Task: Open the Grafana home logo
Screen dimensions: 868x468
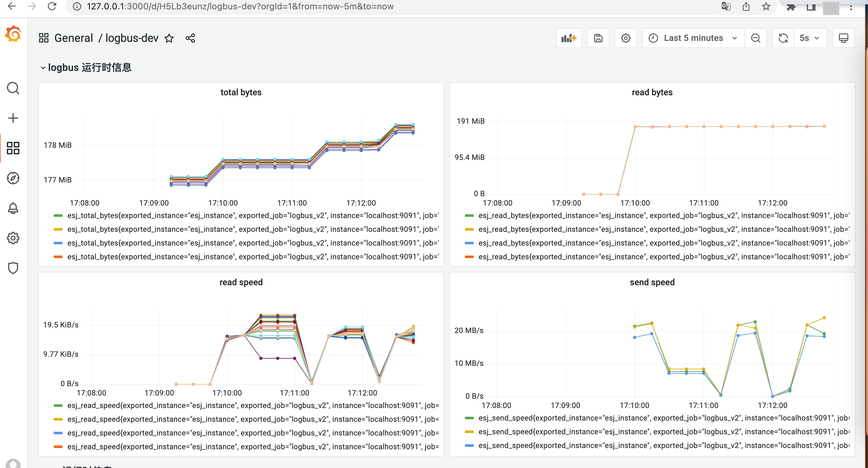Action: click(x=13, y=34)
